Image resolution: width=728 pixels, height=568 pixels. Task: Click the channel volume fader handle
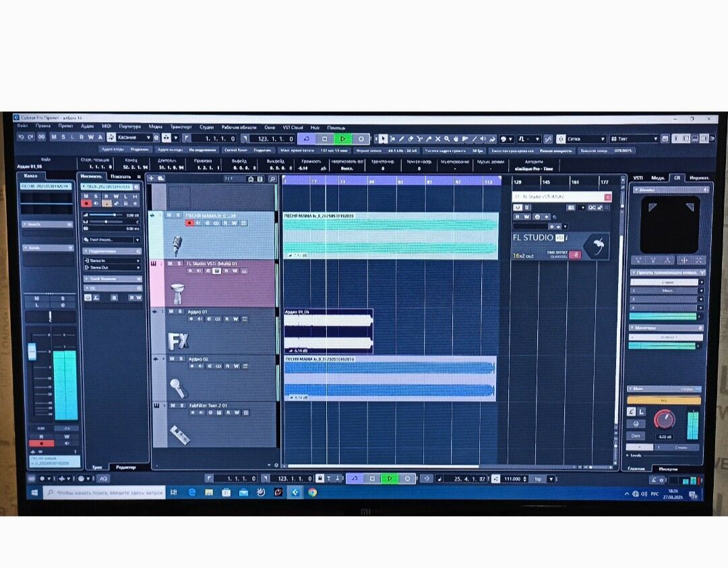(32, 351)
